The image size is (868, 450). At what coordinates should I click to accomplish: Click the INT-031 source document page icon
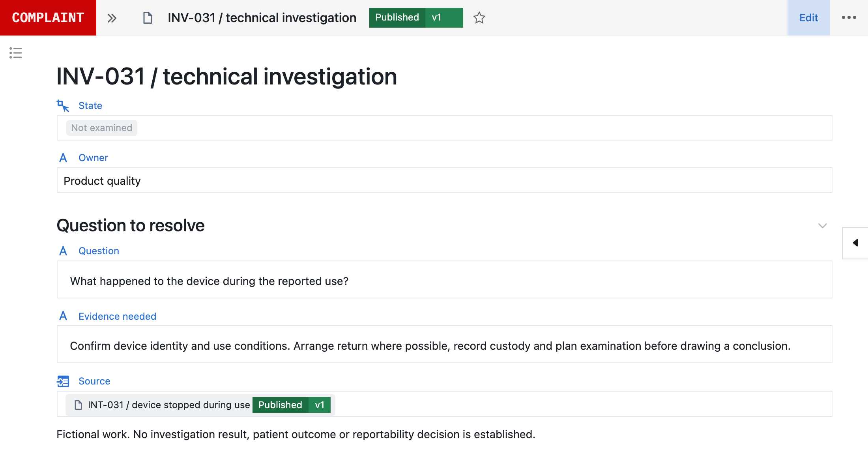[x=79, y=405]
